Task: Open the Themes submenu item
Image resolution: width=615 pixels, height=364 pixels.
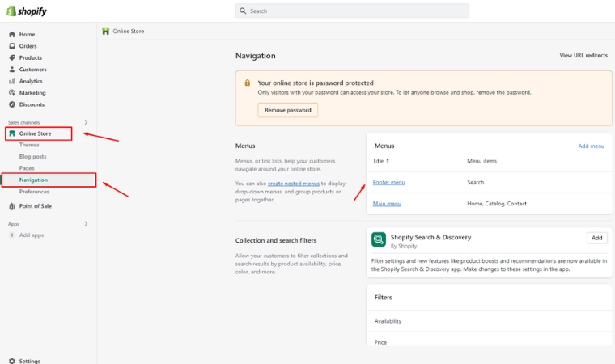Action: (x=29, y=145)
